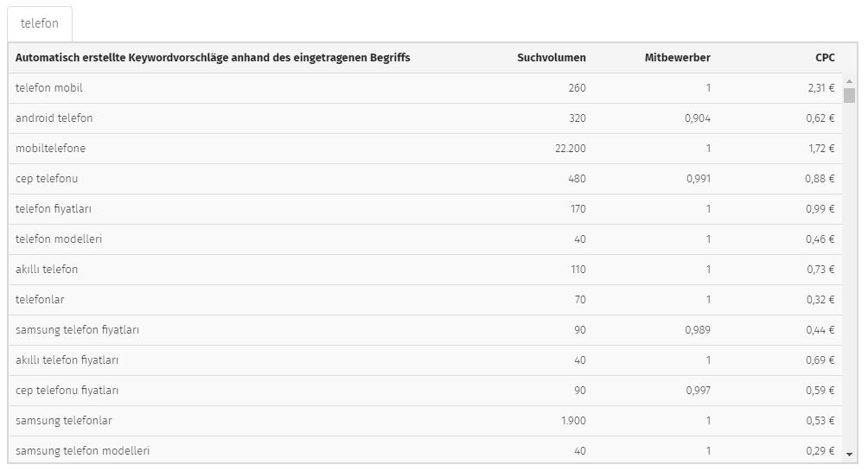Sort by CPC column header
The width and height of the screenshot is (868, 471).
(x=825, y=58)
